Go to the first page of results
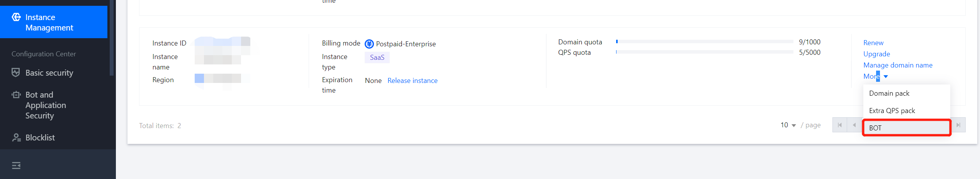Screen dimensions: 980x179 pos(839,125)
